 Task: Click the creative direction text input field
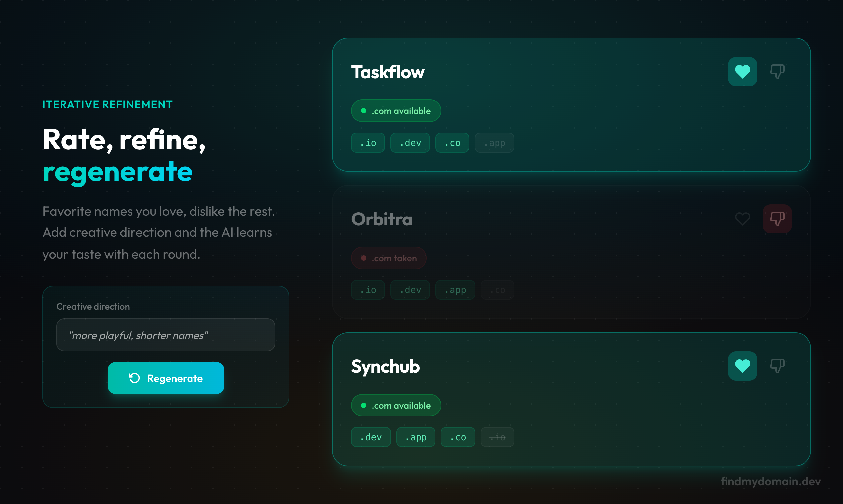pyautogui.click(x=166, y=335)
